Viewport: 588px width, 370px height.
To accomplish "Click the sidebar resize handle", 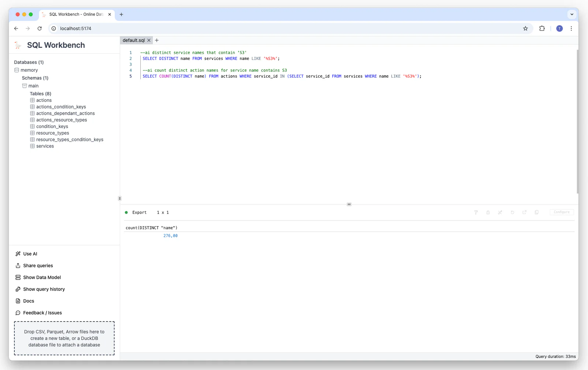I will click(119, 198).
